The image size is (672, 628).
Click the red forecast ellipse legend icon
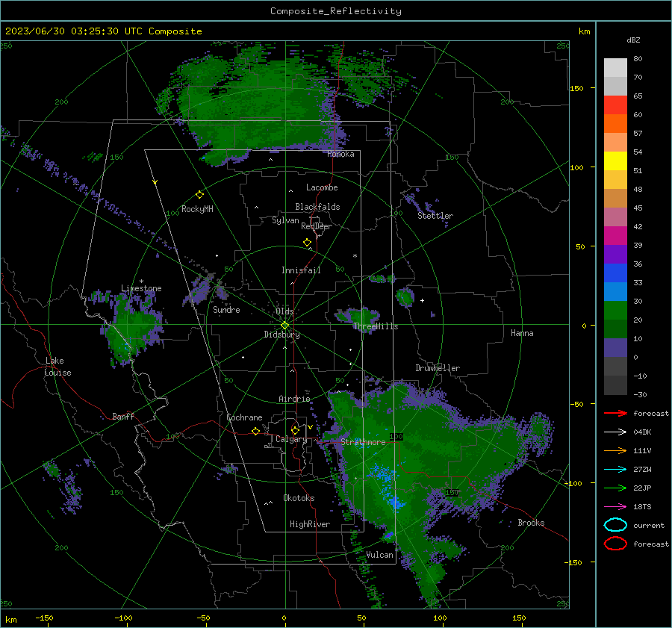(615, 544)
